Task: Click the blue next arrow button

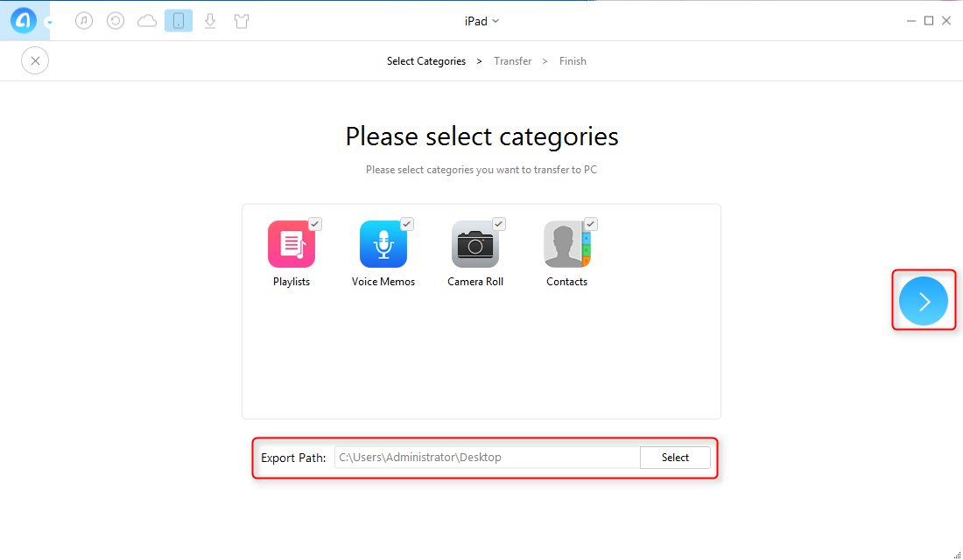Action: [924, 301]
